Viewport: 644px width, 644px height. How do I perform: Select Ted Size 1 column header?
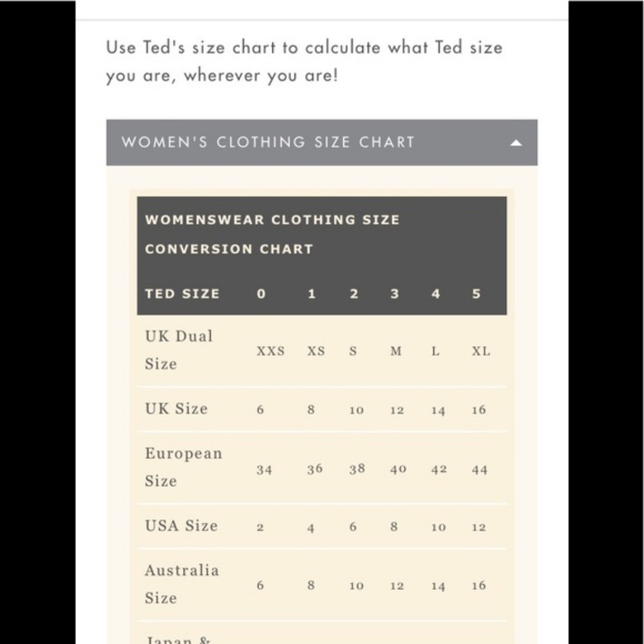[x=312, y=294]
